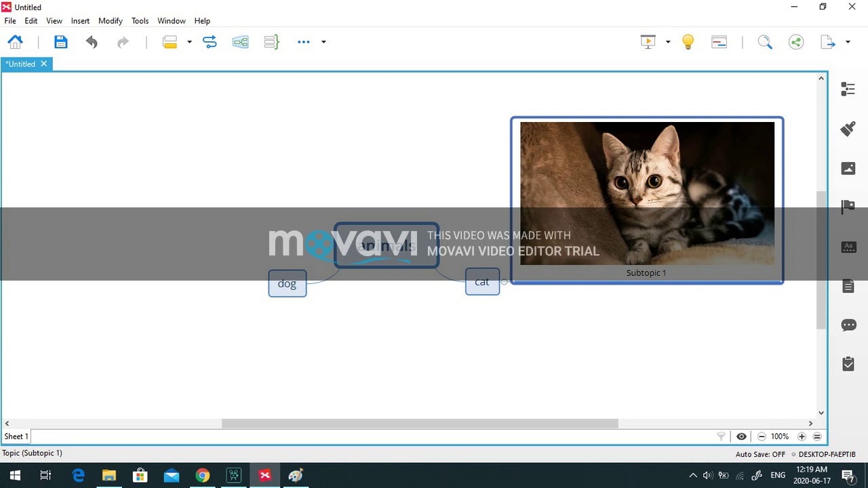Close the *Untitled tab
Viewport: 868px width, 488px height.
point(44,64)
